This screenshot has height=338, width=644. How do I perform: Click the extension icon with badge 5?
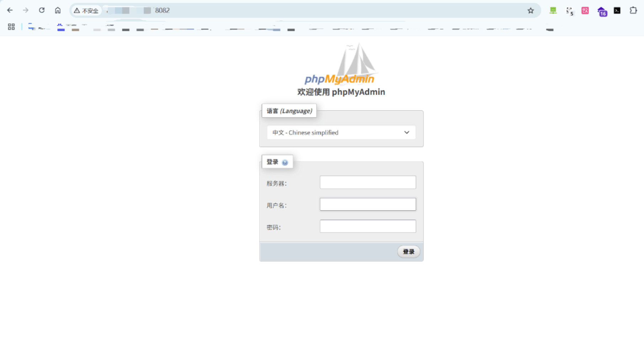click(x=569, y=11)
